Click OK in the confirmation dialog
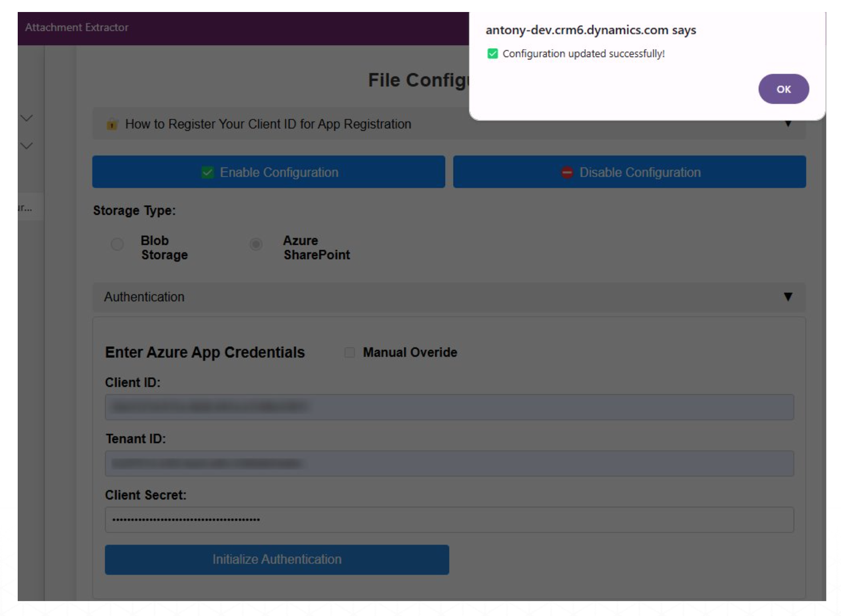841x616 pixels. point(783,89)
